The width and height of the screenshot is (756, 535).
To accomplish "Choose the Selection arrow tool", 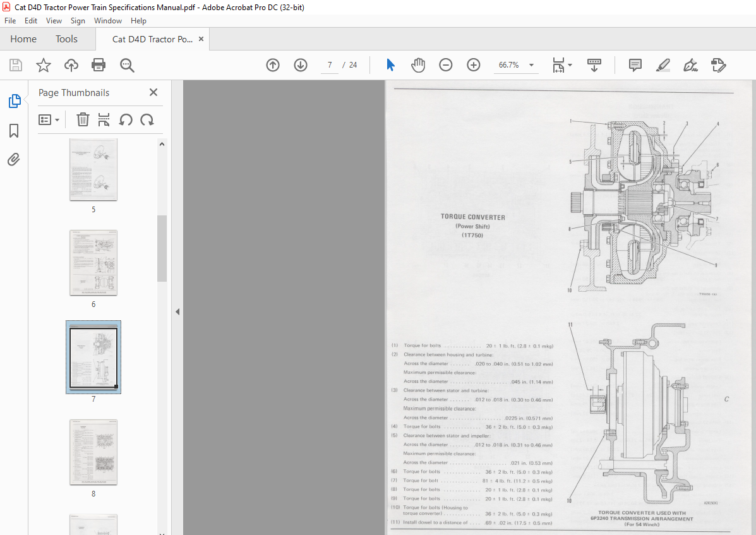I will tap(390, 64).
